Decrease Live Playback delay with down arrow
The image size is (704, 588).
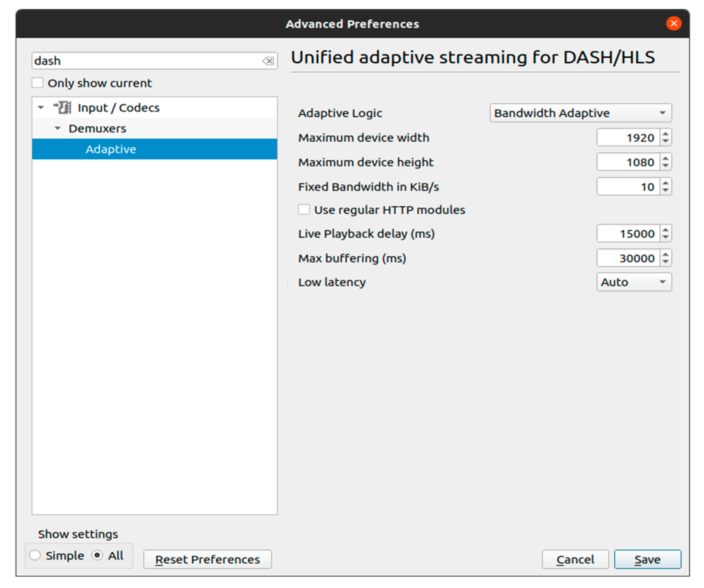click(x=666, y=238)
